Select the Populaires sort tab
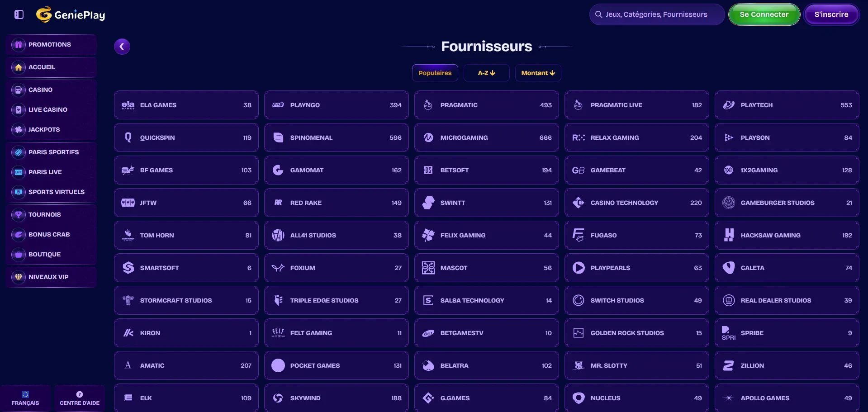The height and width of the screenshot is (412, 868). [x=435, y=73]
